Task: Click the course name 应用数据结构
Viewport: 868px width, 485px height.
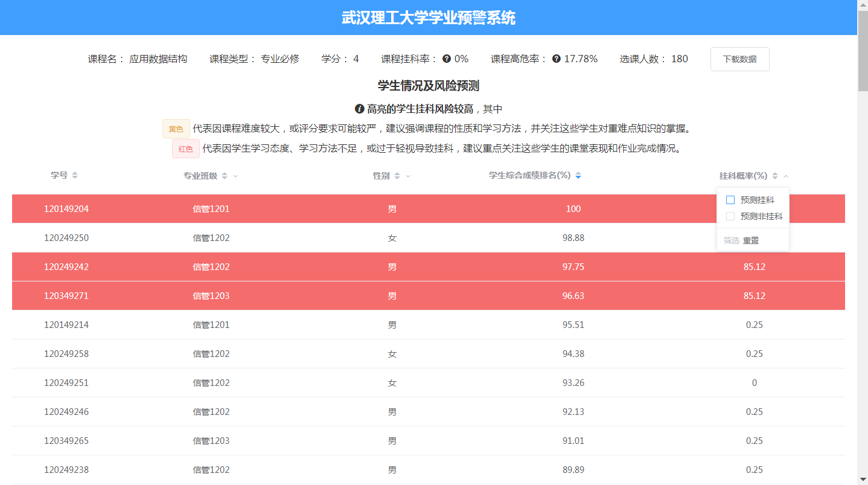Action: tap(158, 59)
